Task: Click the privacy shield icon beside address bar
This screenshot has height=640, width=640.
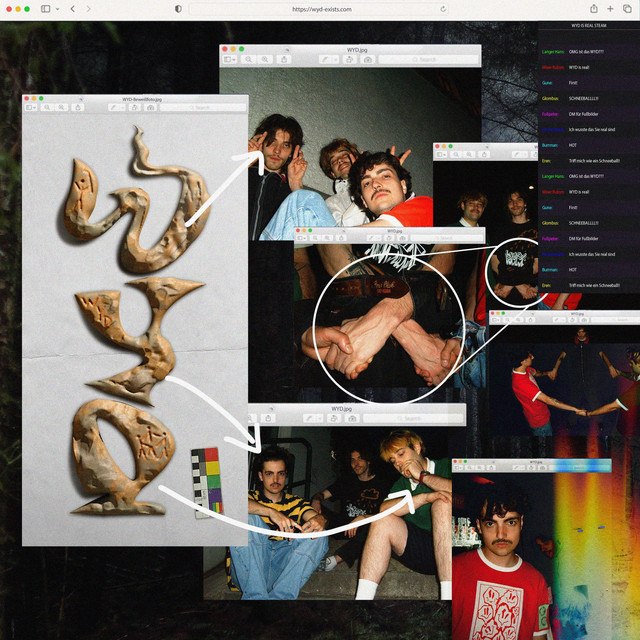Action: [178, 8]
